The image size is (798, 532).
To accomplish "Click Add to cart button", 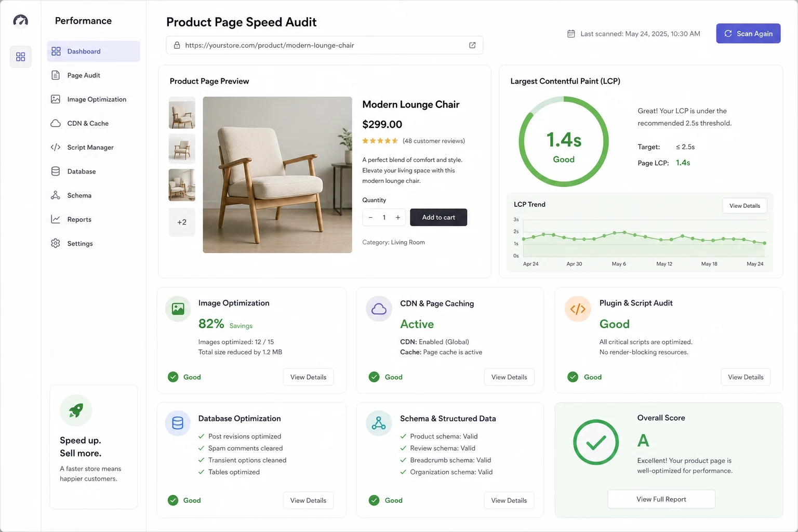I will (438, 217).
